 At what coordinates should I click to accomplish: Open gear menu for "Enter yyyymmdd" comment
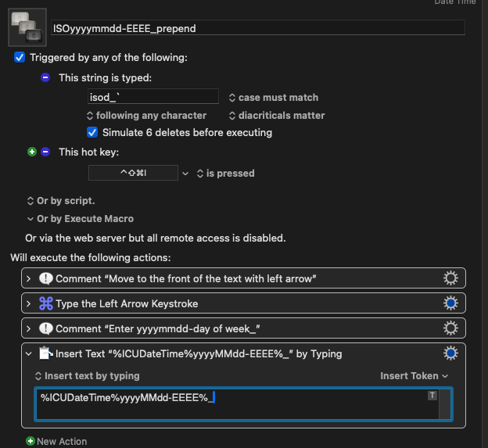pos(450,328)
